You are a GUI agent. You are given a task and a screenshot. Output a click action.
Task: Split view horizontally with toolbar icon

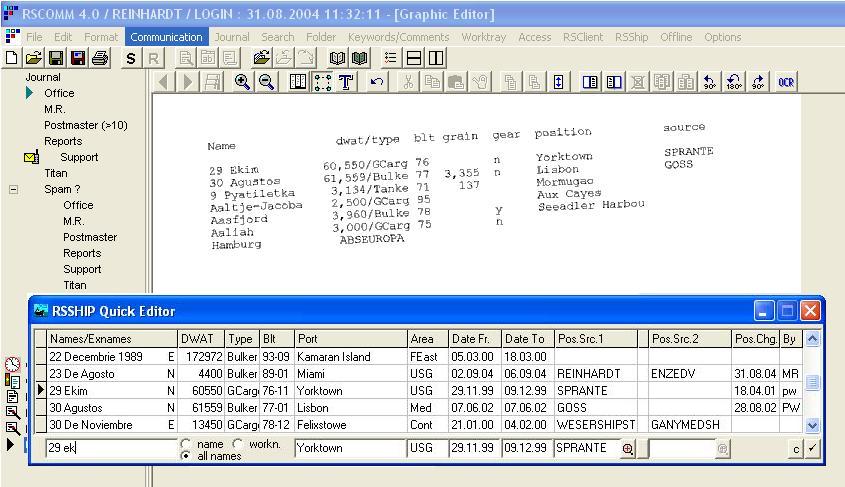414,58
